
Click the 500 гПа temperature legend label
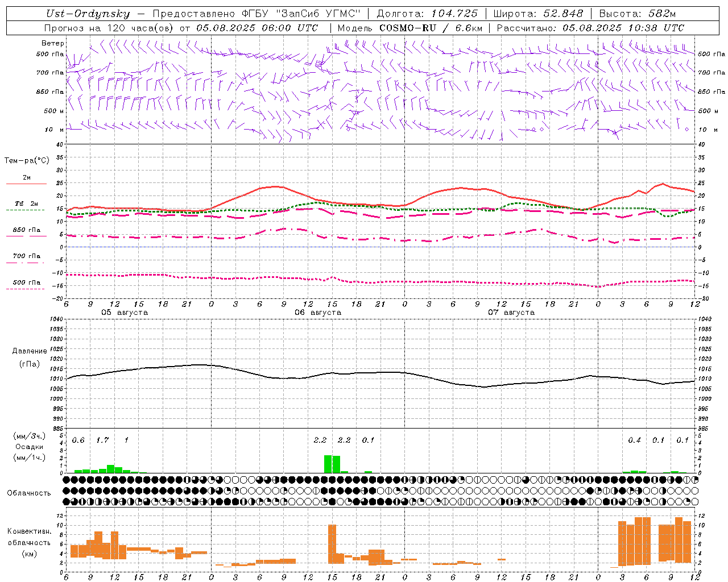tap(27, 282)
